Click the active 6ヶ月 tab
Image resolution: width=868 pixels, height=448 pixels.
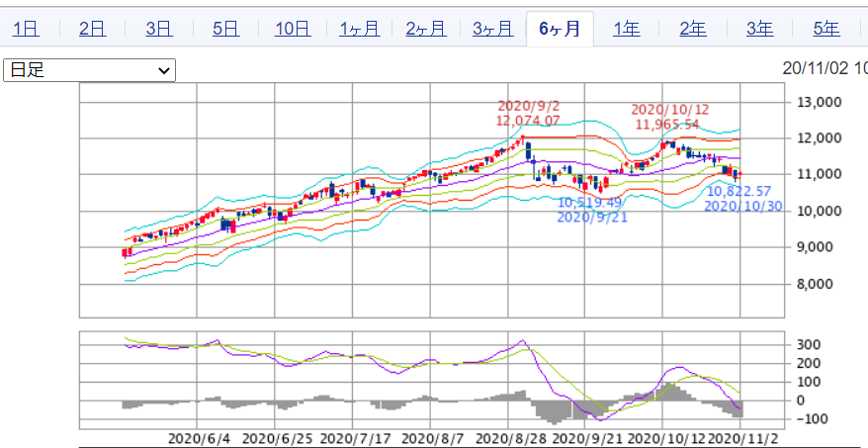(x=560, y=29)
